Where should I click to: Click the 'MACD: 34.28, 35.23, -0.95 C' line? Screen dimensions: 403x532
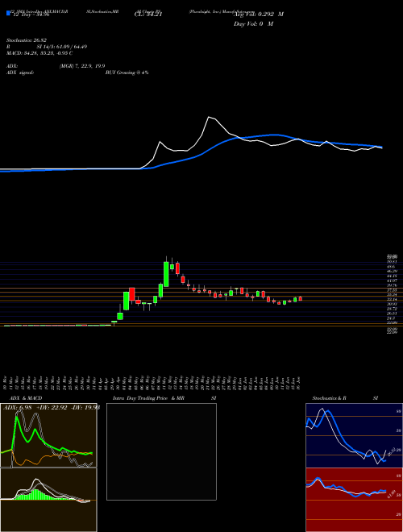pyautogui.click(x=39, y=53)
